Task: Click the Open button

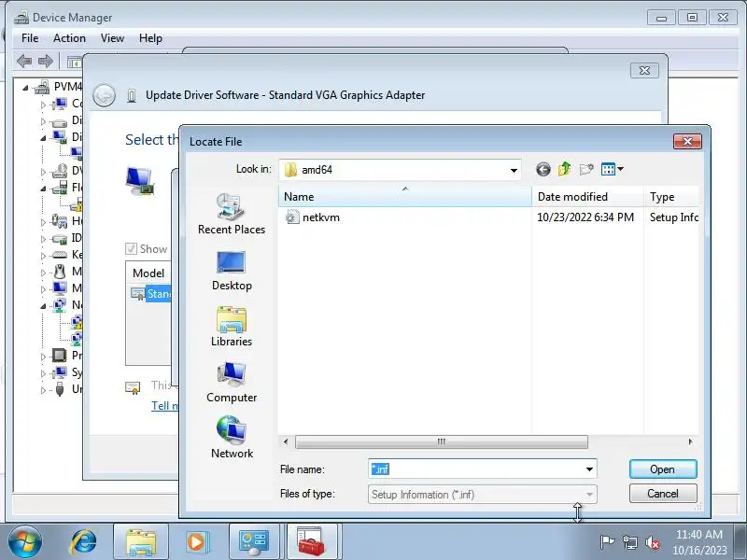Action: [663, 469]
